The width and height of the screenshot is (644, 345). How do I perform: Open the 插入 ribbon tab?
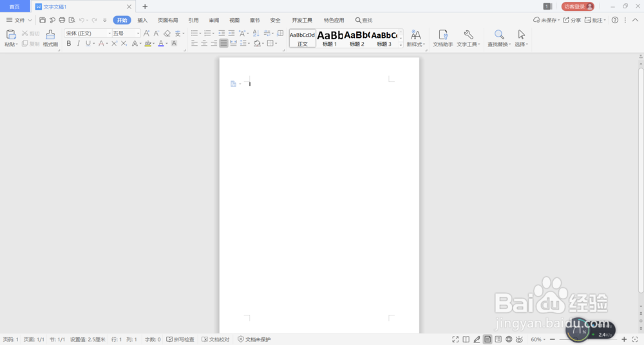click(142, 20)
